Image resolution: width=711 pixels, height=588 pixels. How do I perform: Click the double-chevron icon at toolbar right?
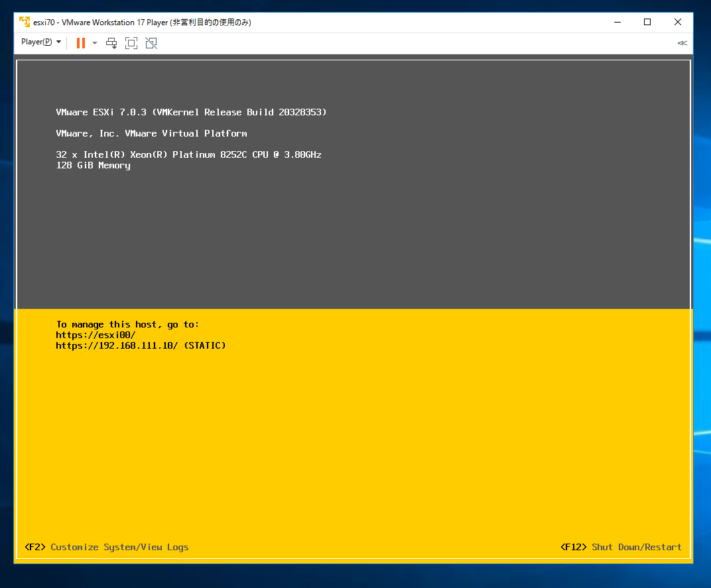682,43
